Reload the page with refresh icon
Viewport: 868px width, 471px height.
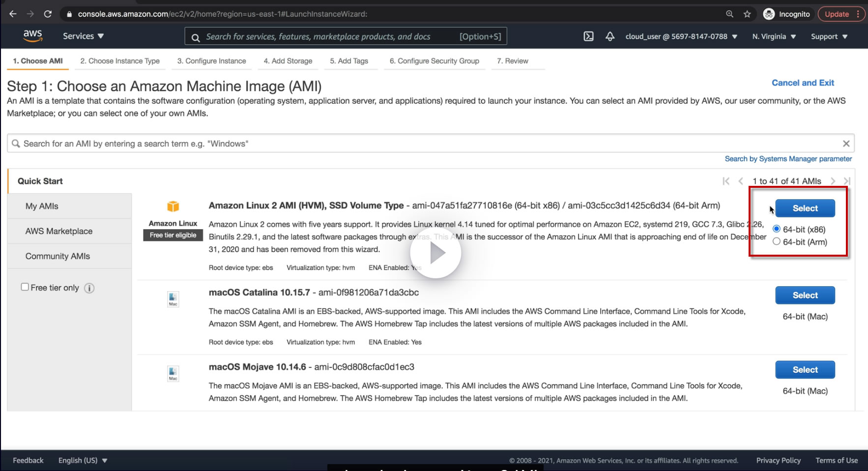pos(48,14)
